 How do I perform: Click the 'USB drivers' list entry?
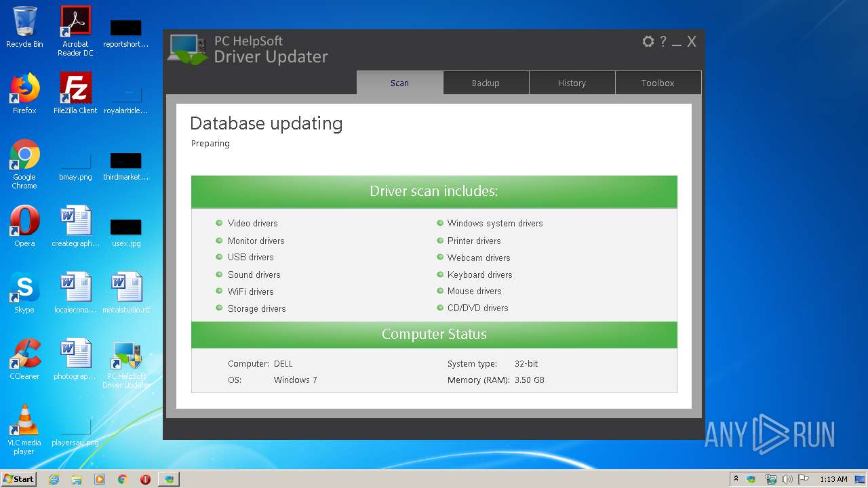pyautogui.click(x=251, y=257)
